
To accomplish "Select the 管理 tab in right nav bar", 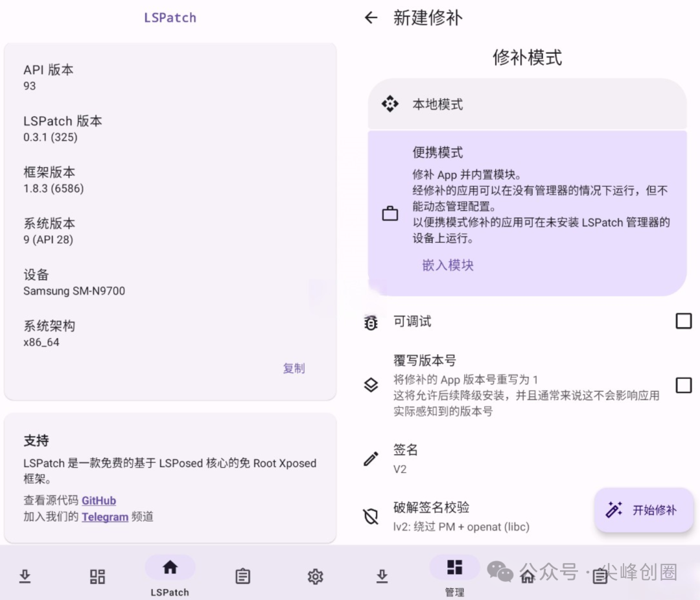I will 454,576.
